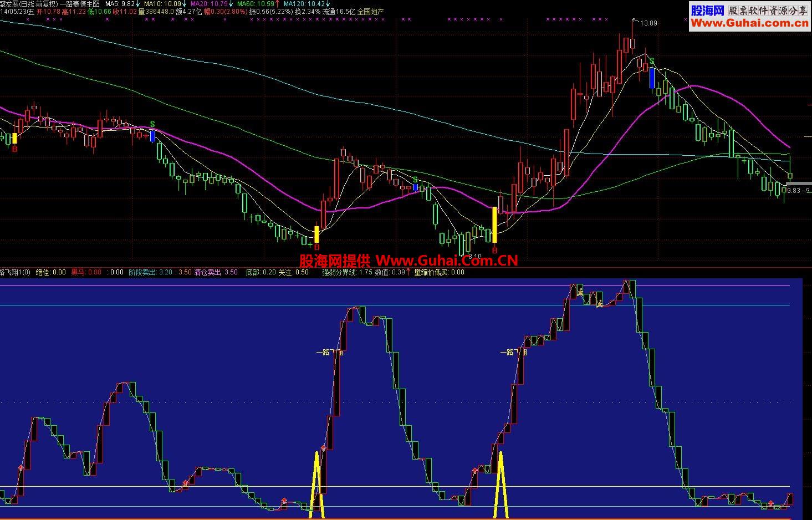Image resolution: width=812 pixels, height=520 pixels.
Task: Click the 13.89 peak price label
Action: point(648,23)
